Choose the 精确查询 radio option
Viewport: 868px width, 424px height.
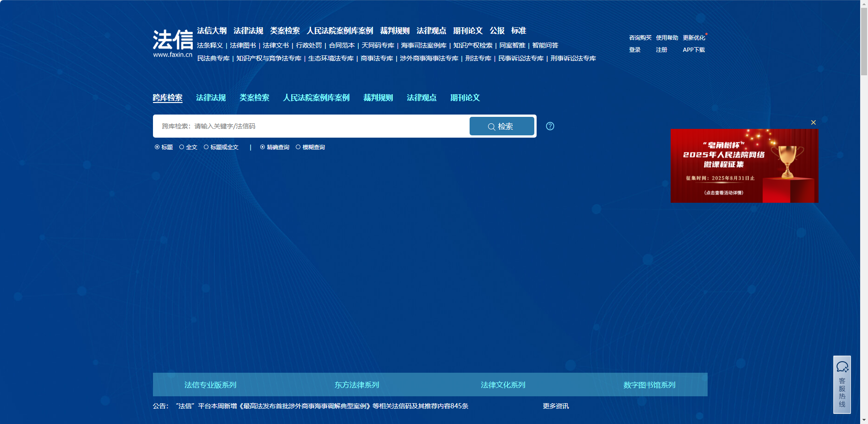(263, 147)
